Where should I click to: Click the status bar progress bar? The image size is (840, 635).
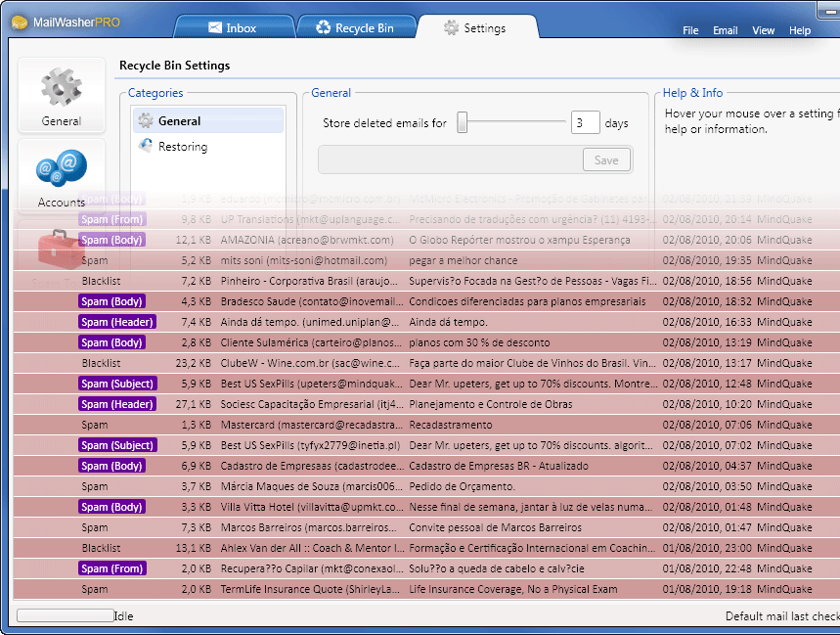click(65, 615)
